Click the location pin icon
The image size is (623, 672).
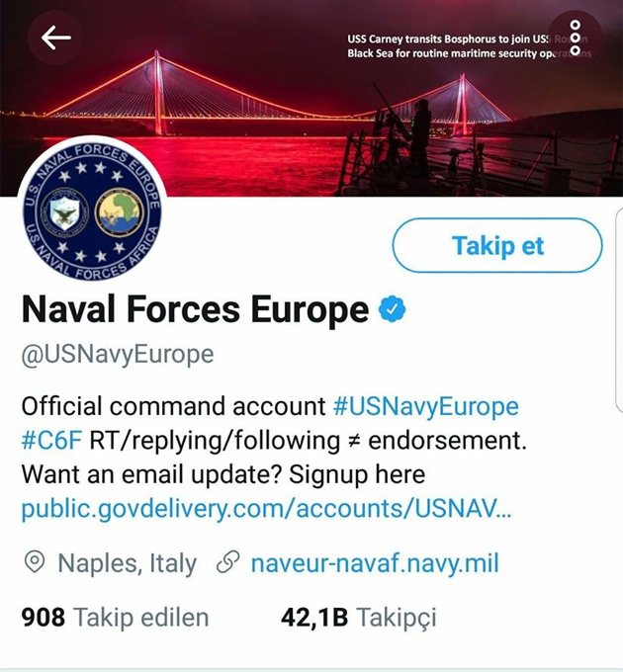(x=35, y=562)
